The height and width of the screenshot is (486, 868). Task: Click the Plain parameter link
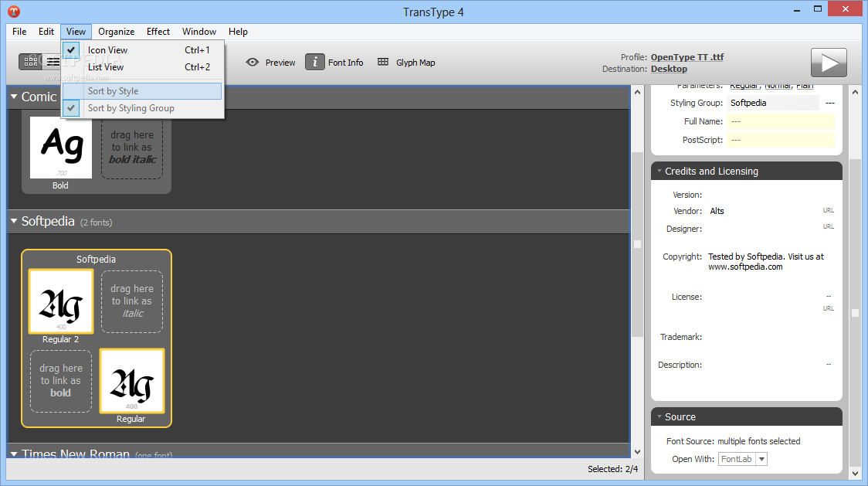tap(805, 86)
